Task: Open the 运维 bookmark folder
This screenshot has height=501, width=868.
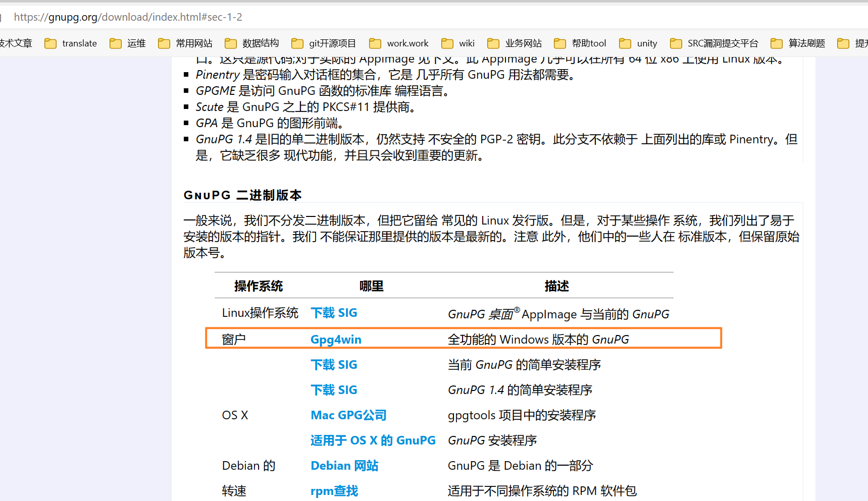Action: (128, 43)
